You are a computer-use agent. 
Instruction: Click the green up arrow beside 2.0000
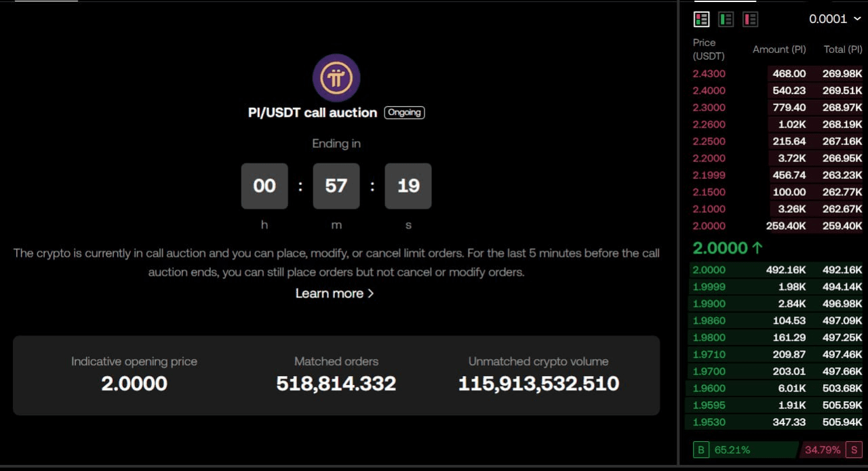757,249
